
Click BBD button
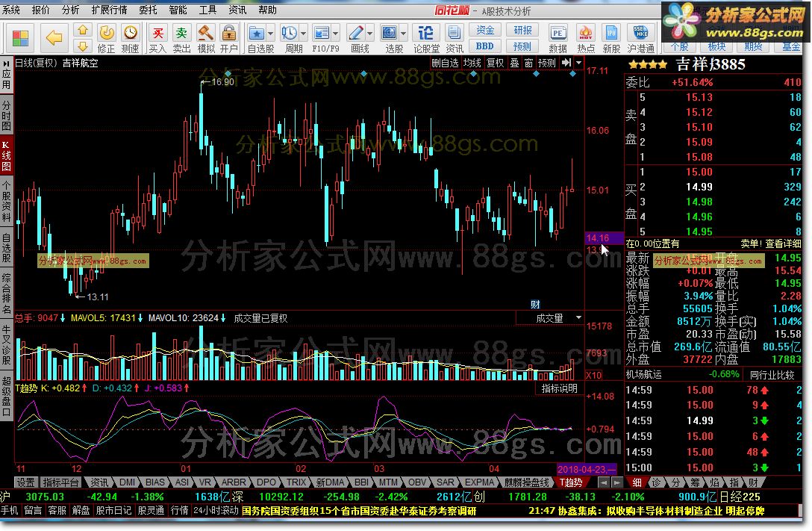point(485,46)
